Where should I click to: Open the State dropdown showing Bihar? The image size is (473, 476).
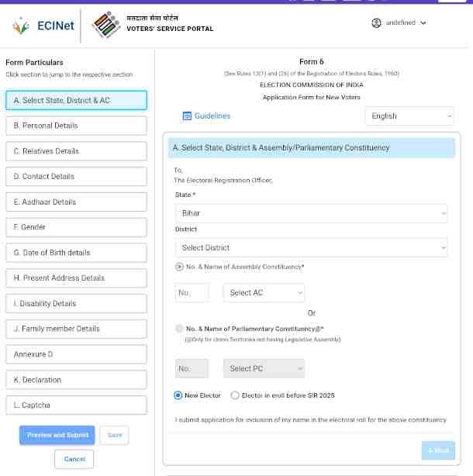pyautogui.click(x=311, y=213)
